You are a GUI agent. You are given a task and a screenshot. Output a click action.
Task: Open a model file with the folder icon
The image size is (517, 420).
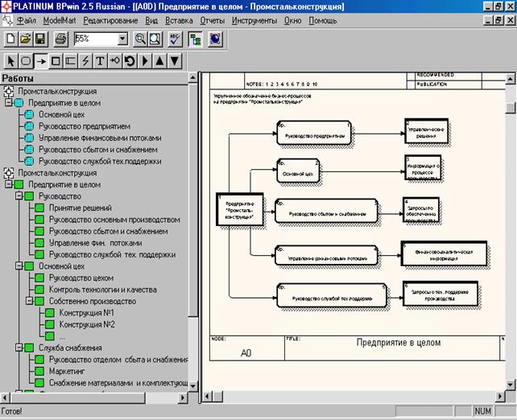tap(25, 39)
